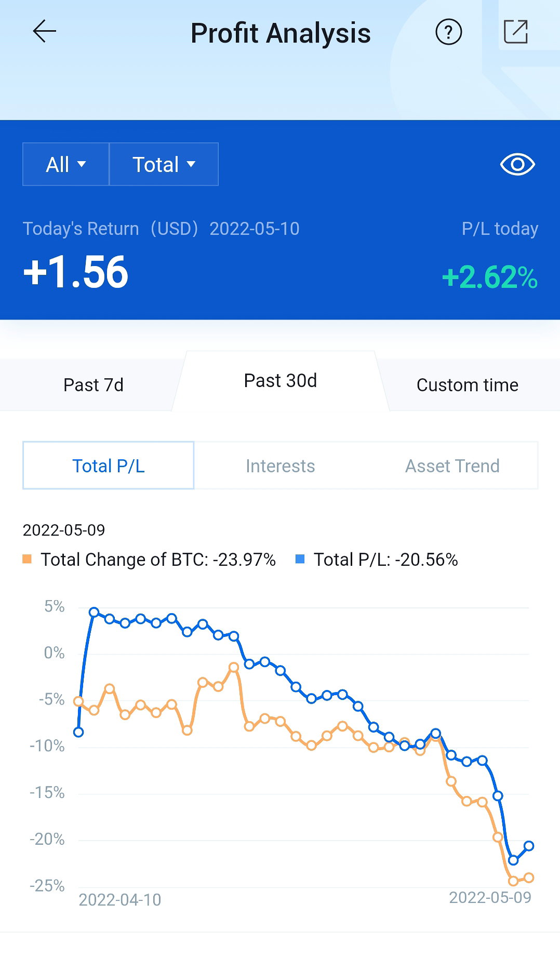Click the arrow beside Total
The height and width of the screenshot is (957, 560).
191,164
